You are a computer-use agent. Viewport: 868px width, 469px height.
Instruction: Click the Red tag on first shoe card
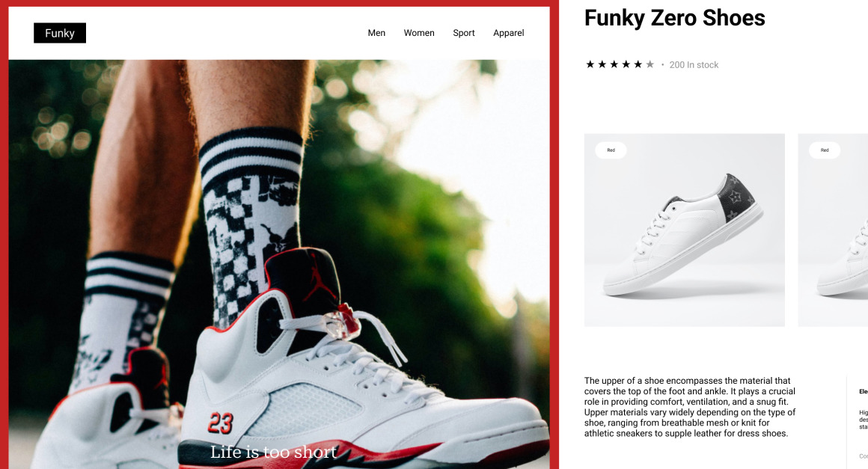pos(611,150)
